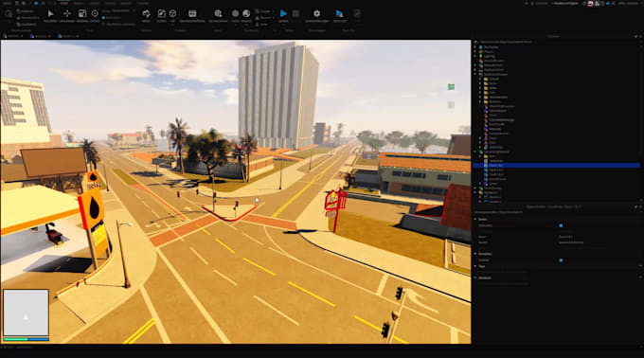
Task: Start playtest with the blue Play button
Action: (x=283, y=13)
